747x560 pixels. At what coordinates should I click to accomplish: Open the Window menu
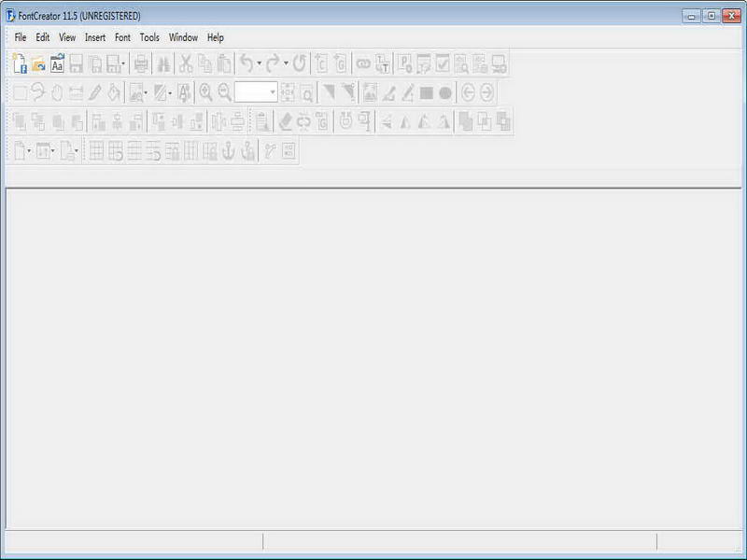[183, 37]
